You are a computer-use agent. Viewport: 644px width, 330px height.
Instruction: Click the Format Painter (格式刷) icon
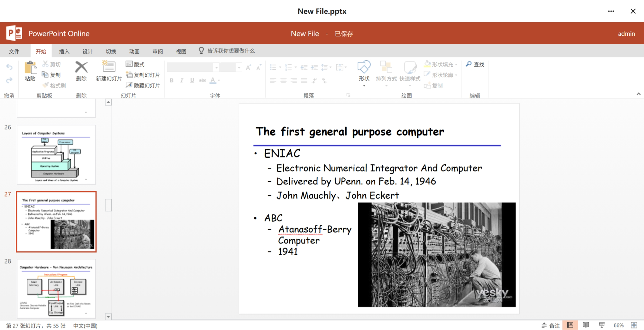(45, 85)
